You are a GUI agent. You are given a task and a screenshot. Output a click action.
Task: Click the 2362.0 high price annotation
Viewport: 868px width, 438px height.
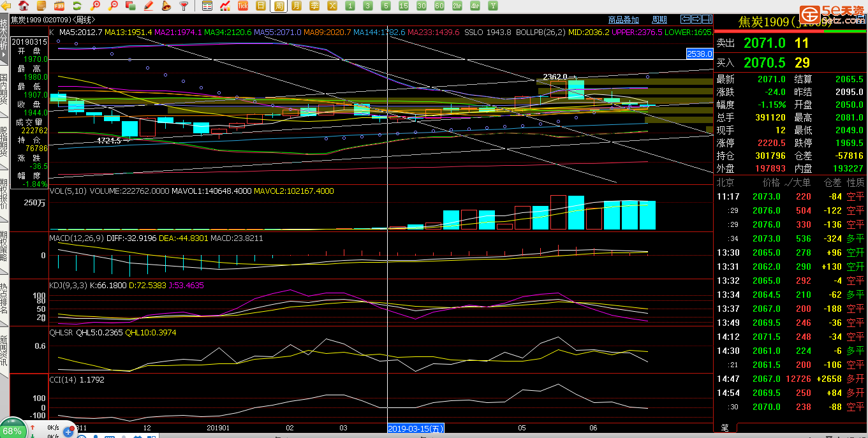(x=555, y=77)
